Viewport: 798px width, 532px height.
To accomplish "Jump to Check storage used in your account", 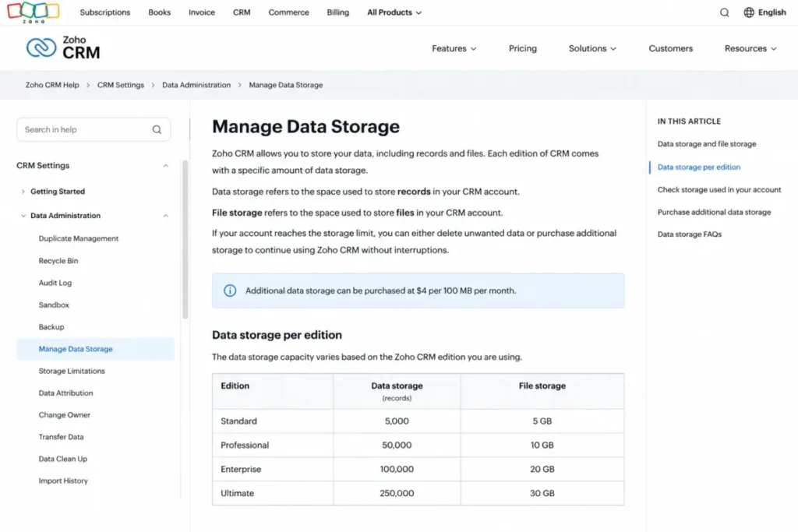I will coord(719,190).
